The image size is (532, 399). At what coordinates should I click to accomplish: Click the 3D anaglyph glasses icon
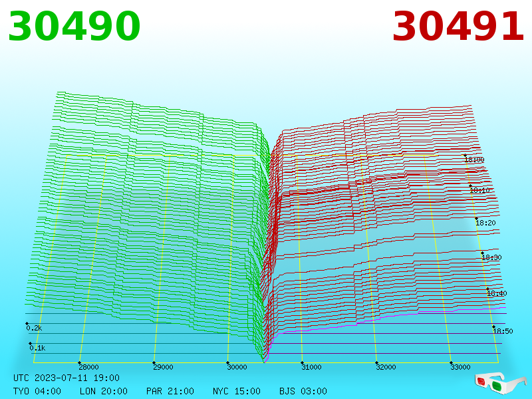(x=501, y=383)
